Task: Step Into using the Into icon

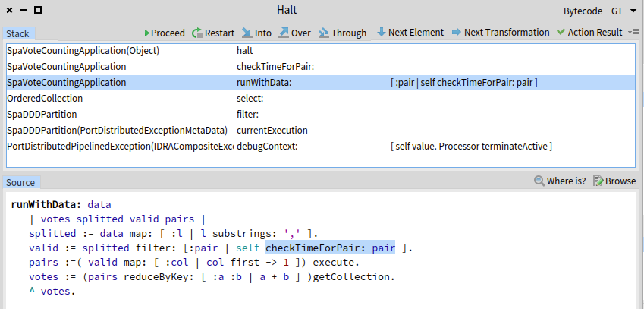Action: tap(247, 33)
